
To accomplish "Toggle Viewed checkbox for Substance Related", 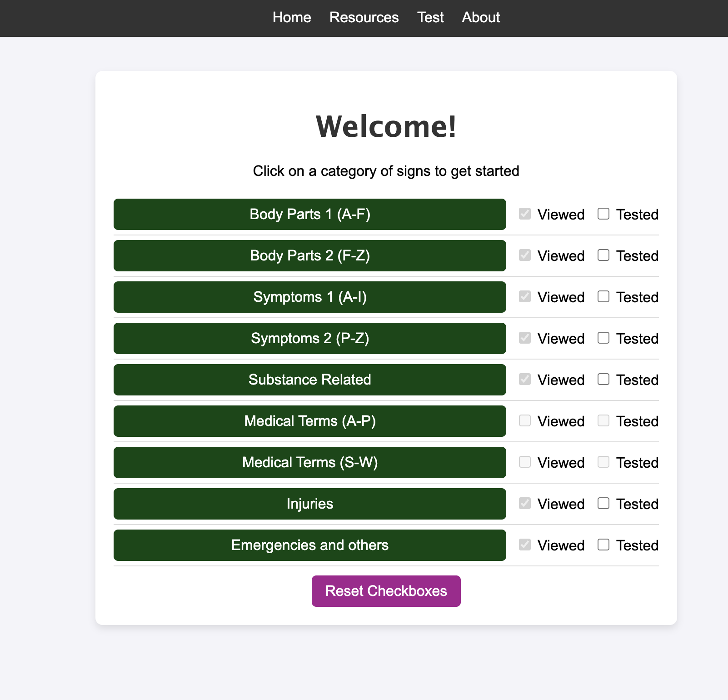I will 525,379.
